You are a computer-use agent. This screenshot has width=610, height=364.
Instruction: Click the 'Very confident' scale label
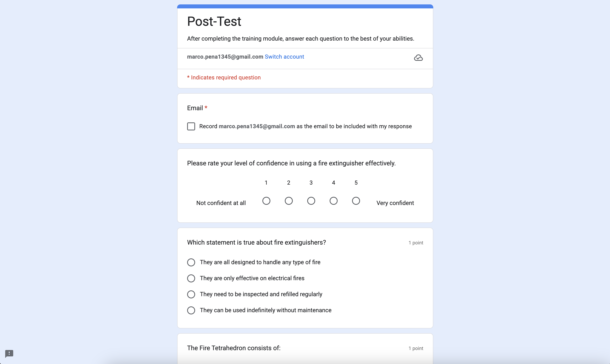tap(395, 203)
